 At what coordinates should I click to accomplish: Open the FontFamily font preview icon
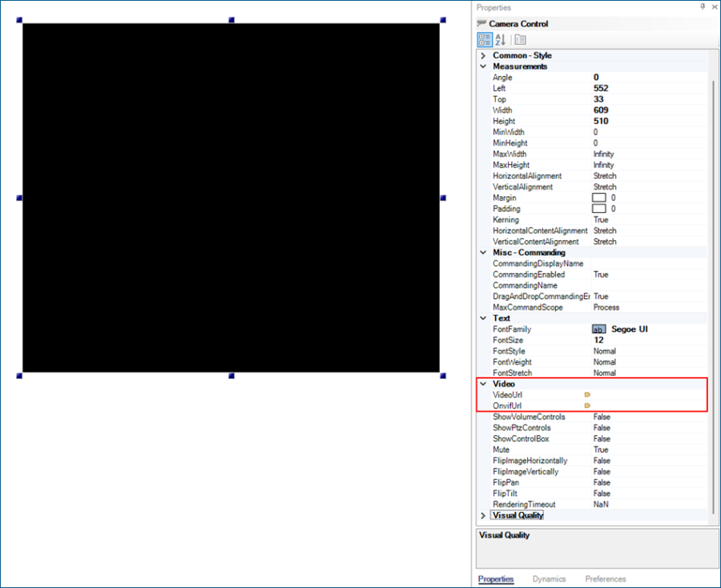click(x=599, y=329)
